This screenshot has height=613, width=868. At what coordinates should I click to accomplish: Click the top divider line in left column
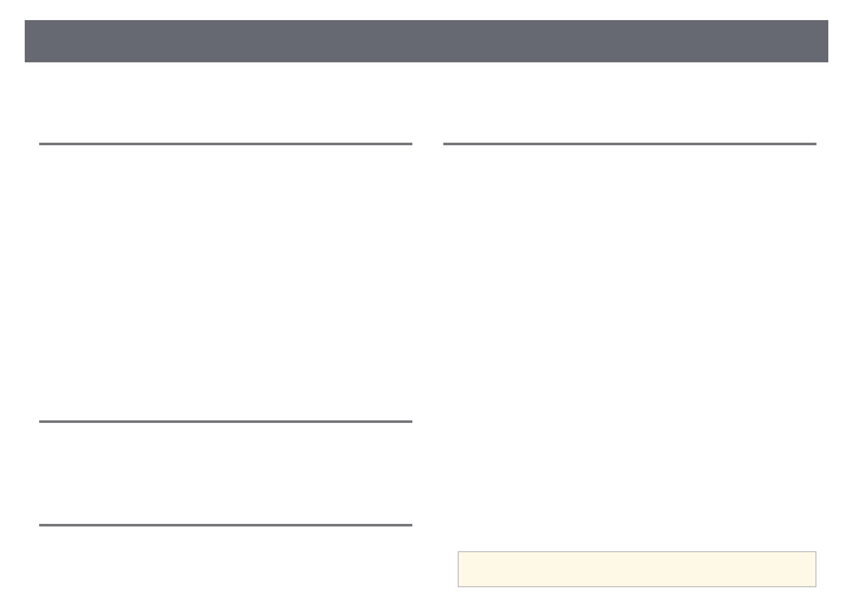[x=225, y=144]
